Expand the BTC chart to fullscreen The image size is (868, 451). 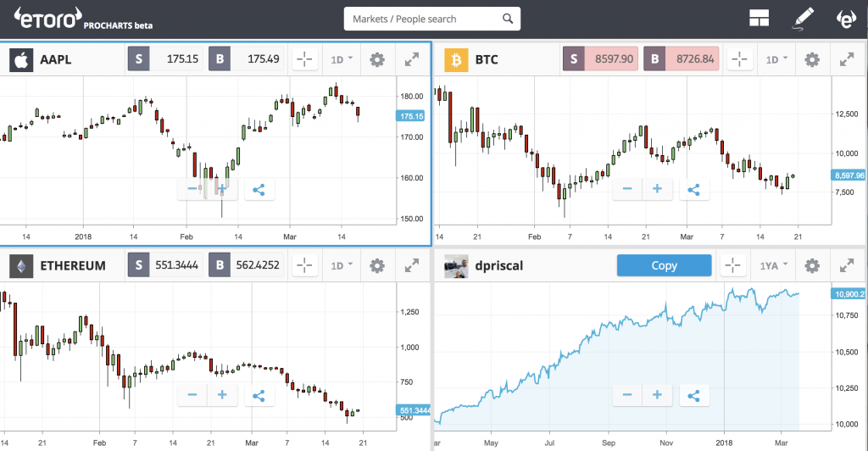pos(847,59)
